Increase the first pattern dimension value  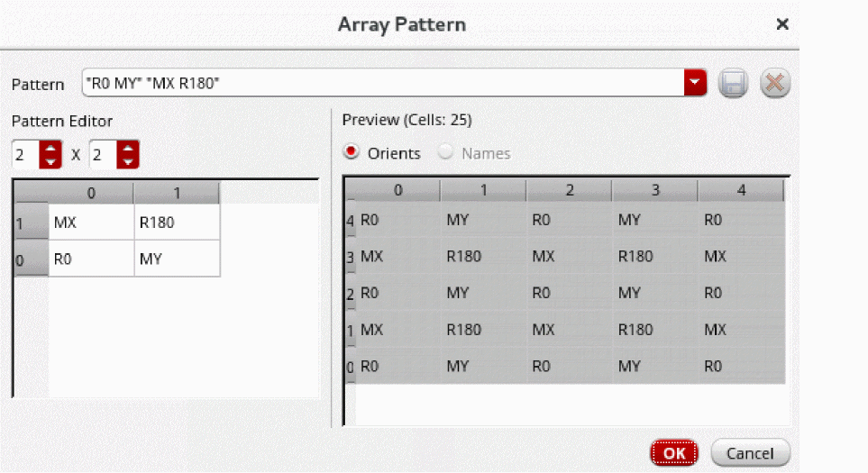51,148
